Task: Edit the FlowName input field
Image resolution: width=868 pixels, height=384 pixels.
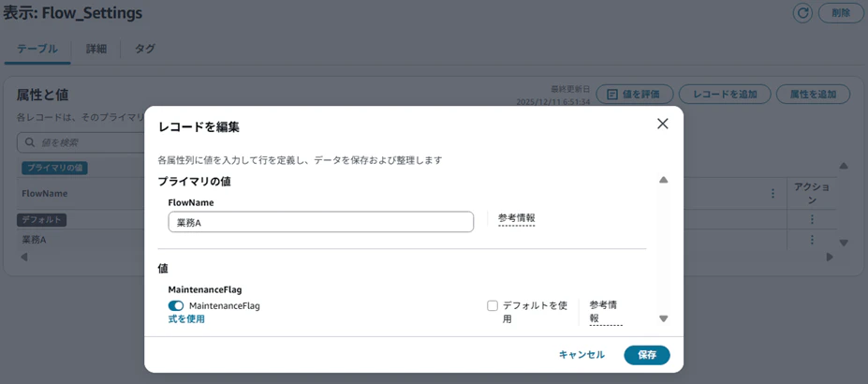Action: point(320,222)
